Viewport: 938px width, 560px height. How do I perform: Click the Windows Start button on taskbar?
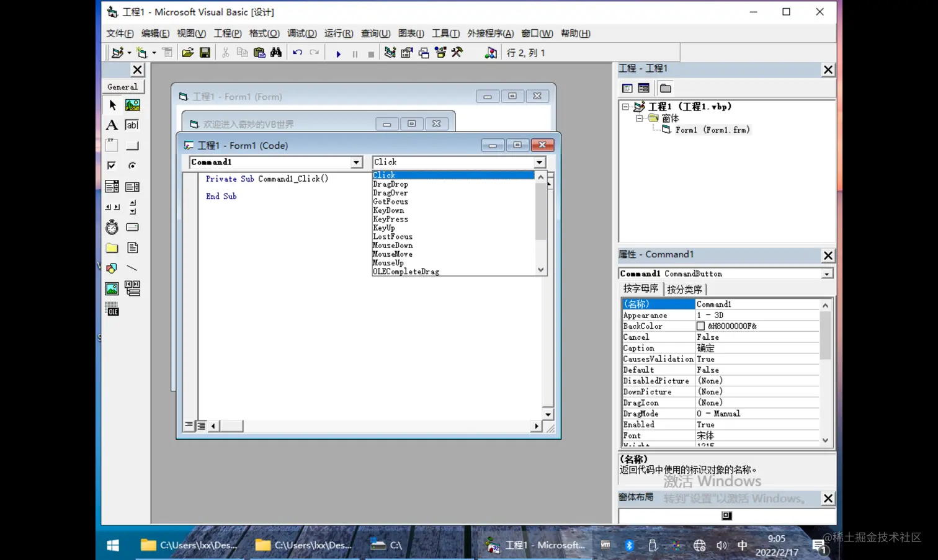click(113, 545)
